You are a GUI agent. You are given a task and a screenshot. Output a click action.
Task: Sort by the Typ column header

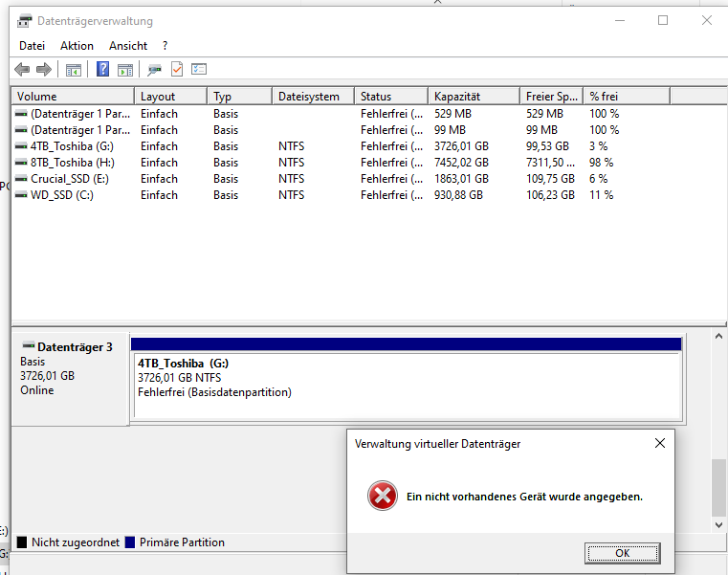pyautogui.click(x=239, y=96)
